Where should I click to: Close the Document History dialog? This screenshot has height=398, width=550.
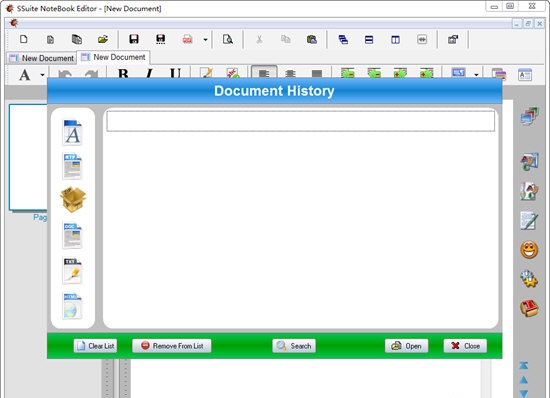[x=465, y=346]
